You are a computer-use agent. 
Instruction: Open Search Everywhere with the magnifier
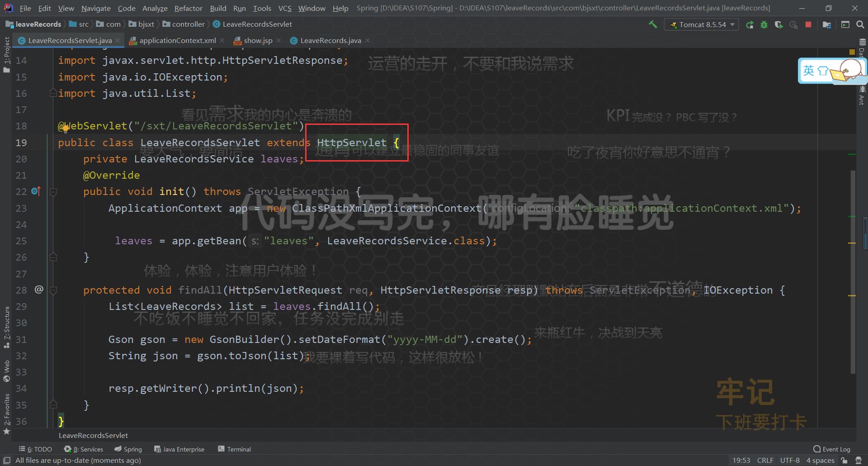click(x=861, y=24)
